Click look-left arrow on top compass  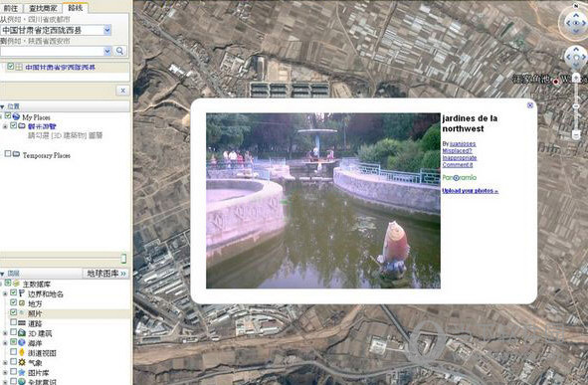coord(568,23)
